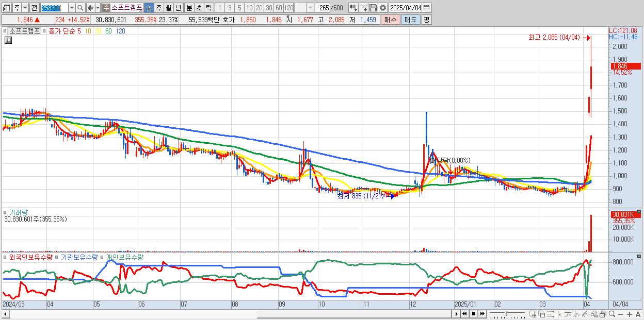The height and width of the screenshot is (320, 644).
Task: Switch to the 월 monthly period tab
Action: coord(168,8)
